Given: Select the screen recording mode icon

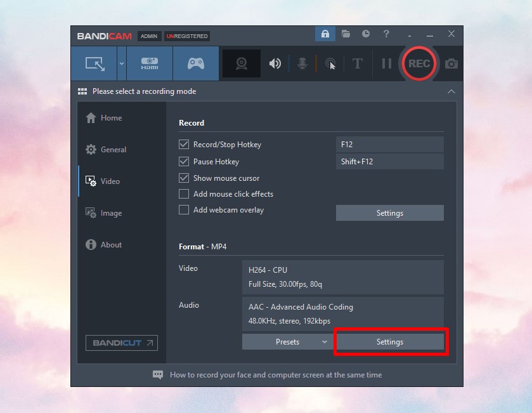Looking at the screenshot, I should click(x=94, y=63).
